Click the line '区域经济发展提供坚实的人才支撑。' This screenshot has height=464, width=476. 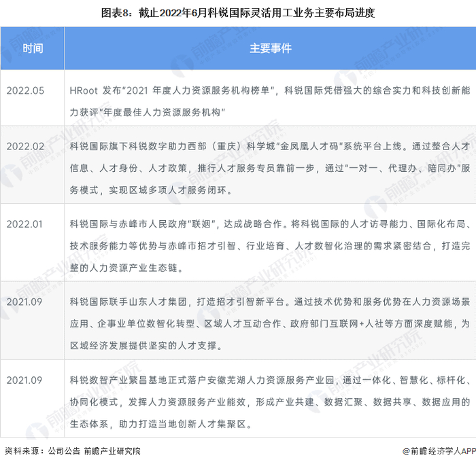click(146, 345)
